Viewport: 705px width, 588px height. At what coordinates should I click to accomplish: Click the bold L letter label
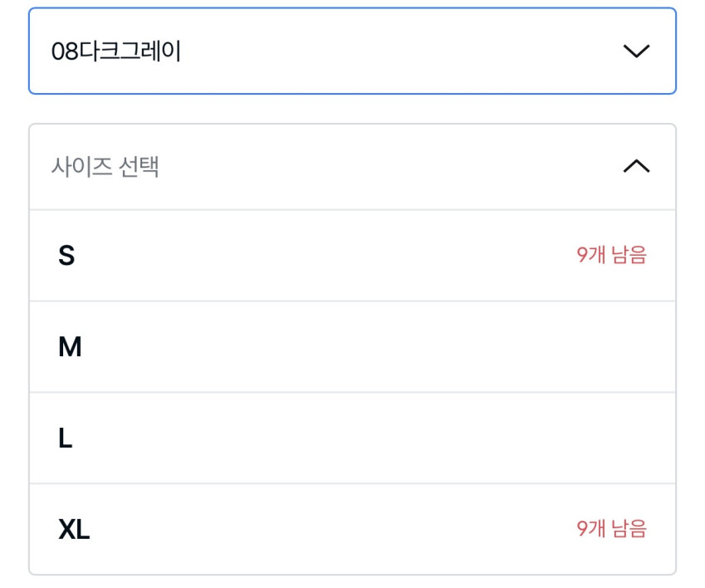[x=66, y=439]
